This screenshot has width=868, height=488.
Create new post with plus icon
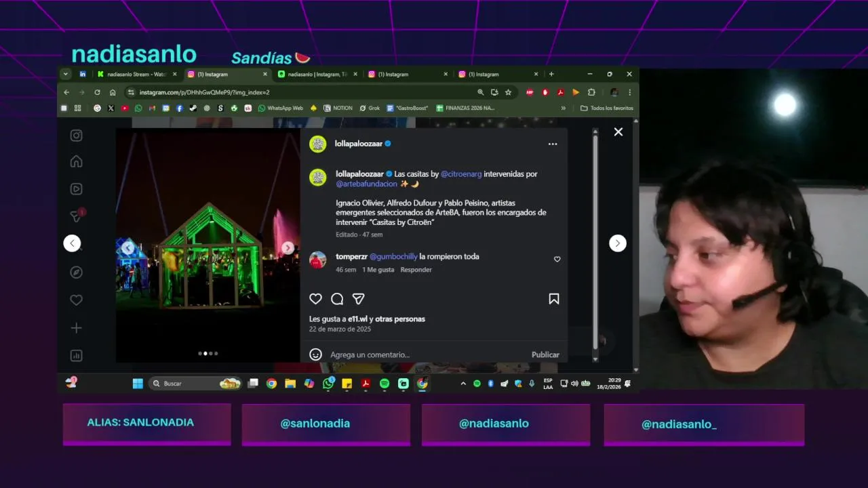77,328
